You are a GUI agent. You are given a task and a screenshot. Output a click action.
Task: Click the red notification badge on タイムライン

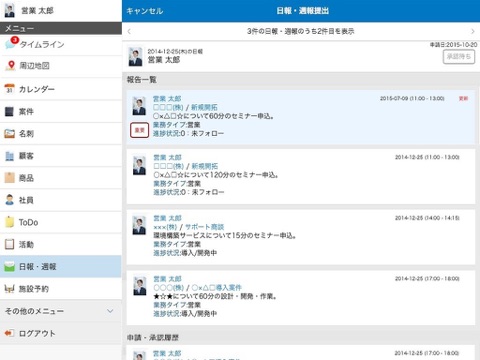[14, 40]
